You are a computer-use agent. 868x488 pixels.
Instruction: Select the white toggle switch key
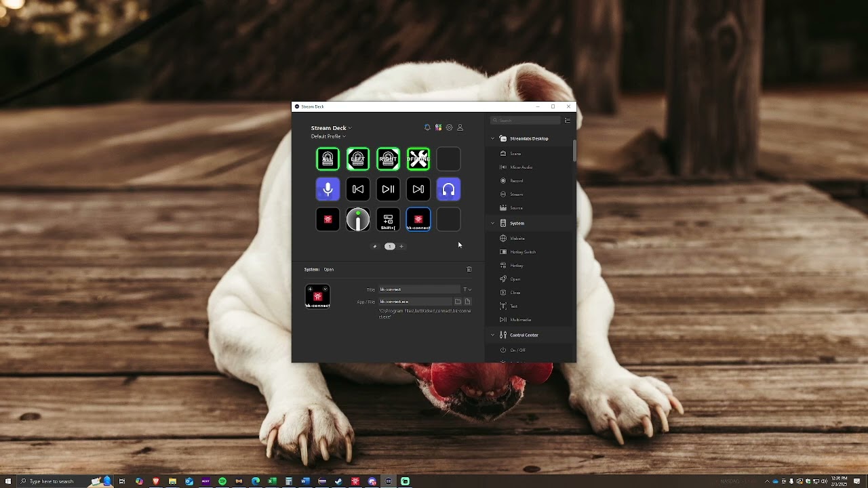point(358,220)
